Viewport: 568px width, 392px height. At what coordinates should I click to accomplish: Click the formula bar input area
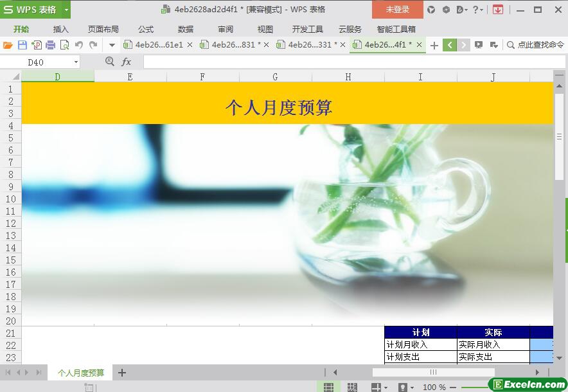point(354,62)
